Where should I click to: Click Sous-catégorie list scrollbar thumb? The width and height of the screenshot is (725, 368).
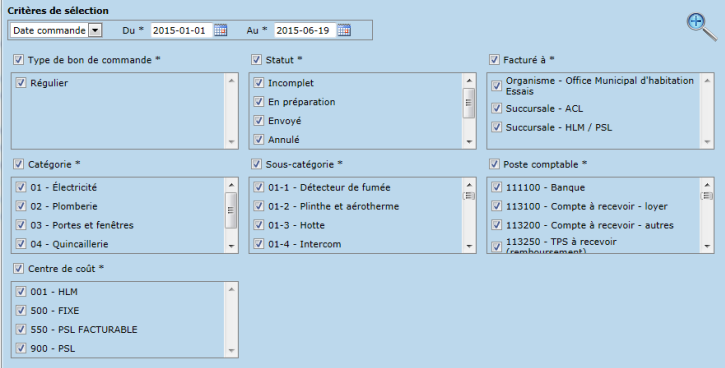coord(469,196)
